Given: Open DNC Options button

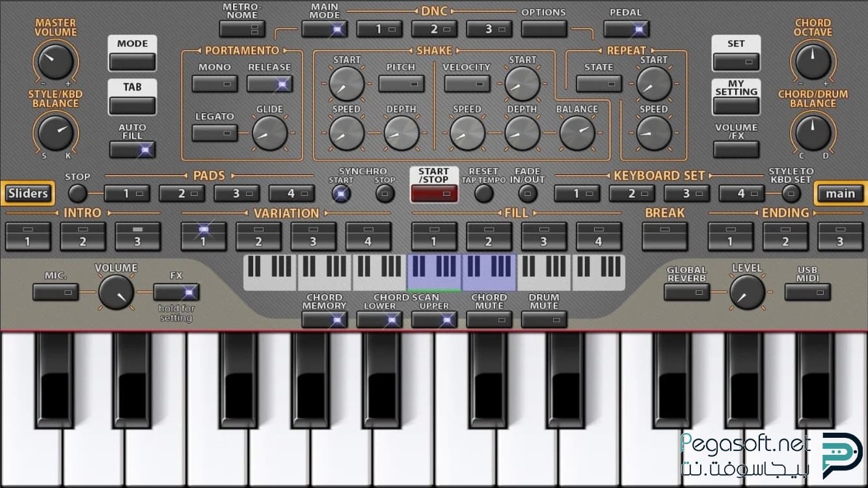Looking at the screenshot, I should 544,29.
